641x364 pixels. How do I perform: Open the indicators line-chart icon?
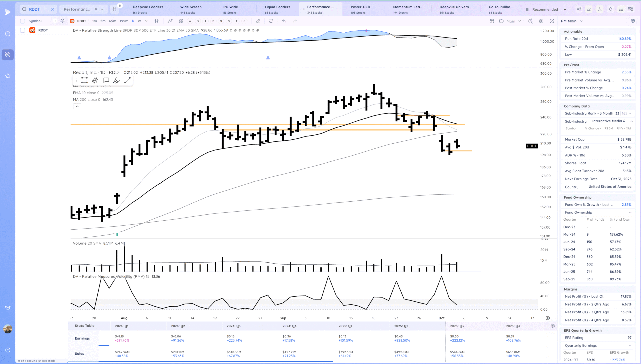(170, 21)
